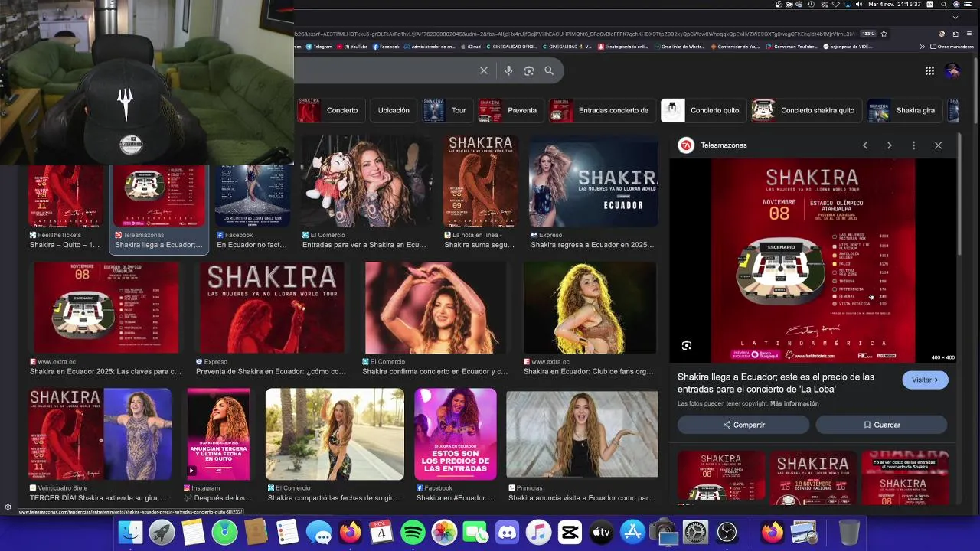Select the Tour filter chip
This screenshot has width=980, height=551.
tap(447, 110)
